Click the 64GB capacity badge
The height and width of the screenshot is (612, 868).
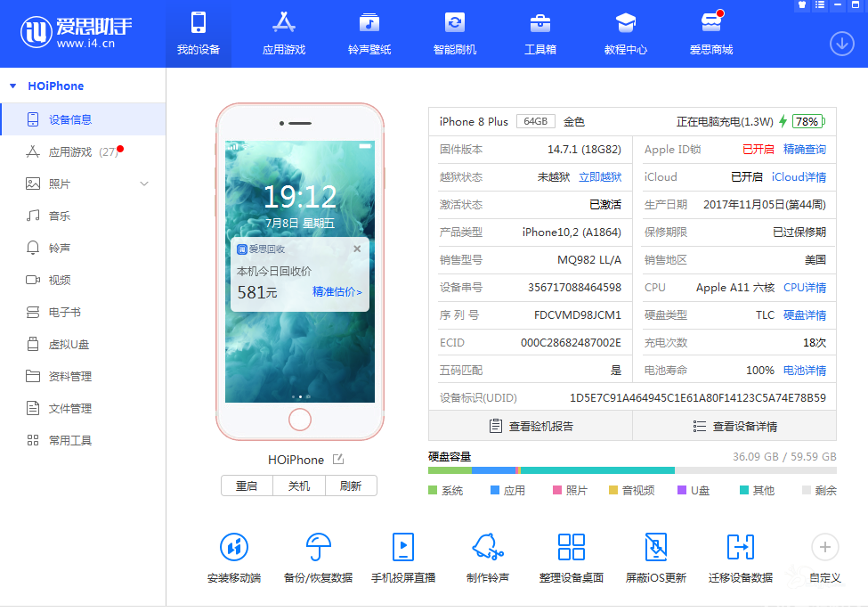(535, 121)
